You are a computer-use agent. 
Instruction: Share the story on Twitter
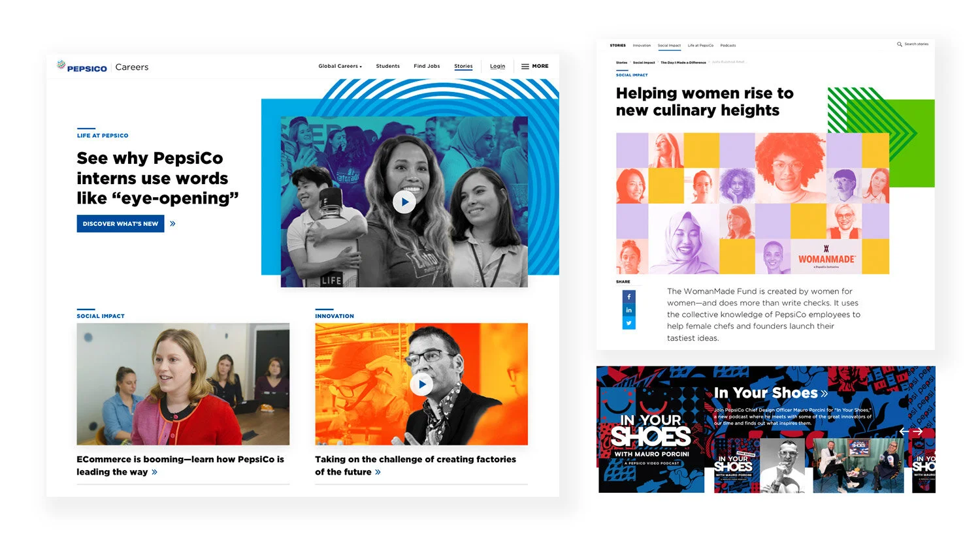pos(629,323)
